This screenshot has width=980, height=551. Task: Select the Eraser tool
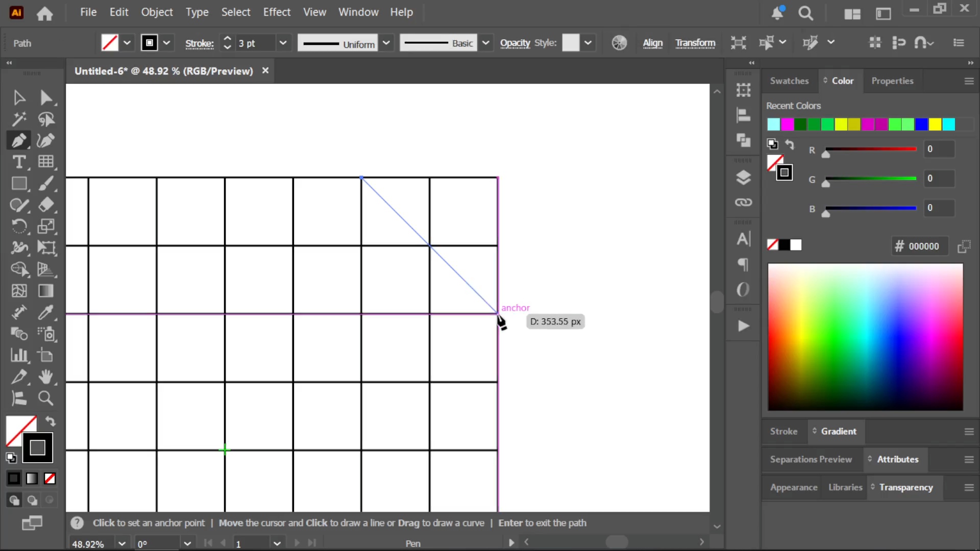[46, 205]
